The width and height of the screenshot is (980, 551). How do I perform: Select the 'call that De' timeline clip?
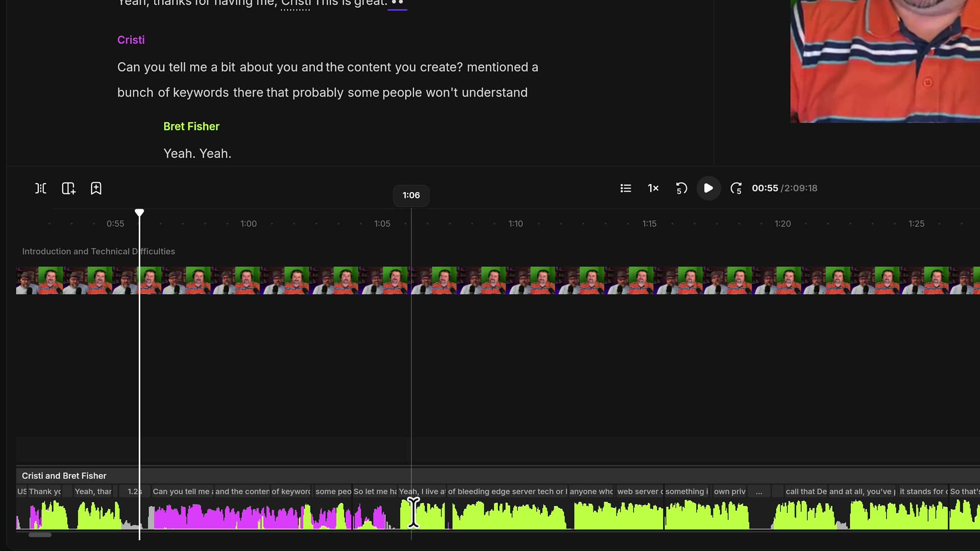(x=806, y=491)
